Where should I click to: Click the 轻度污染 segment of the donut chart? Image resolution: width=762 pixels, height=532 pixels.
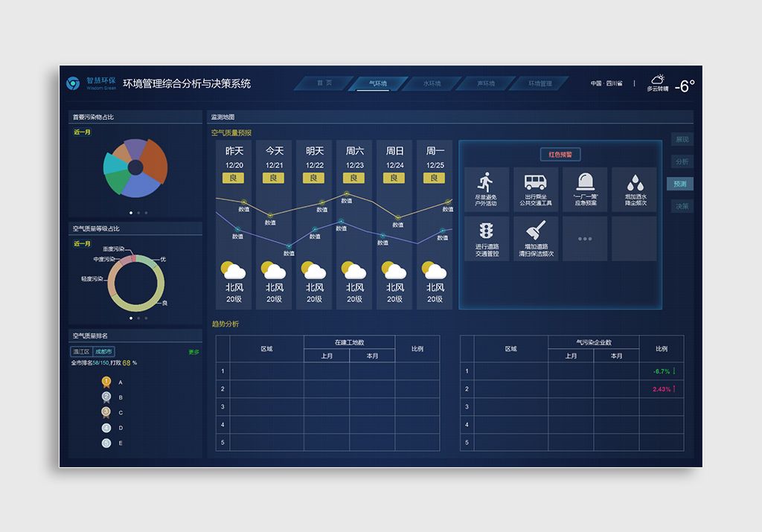112,281
